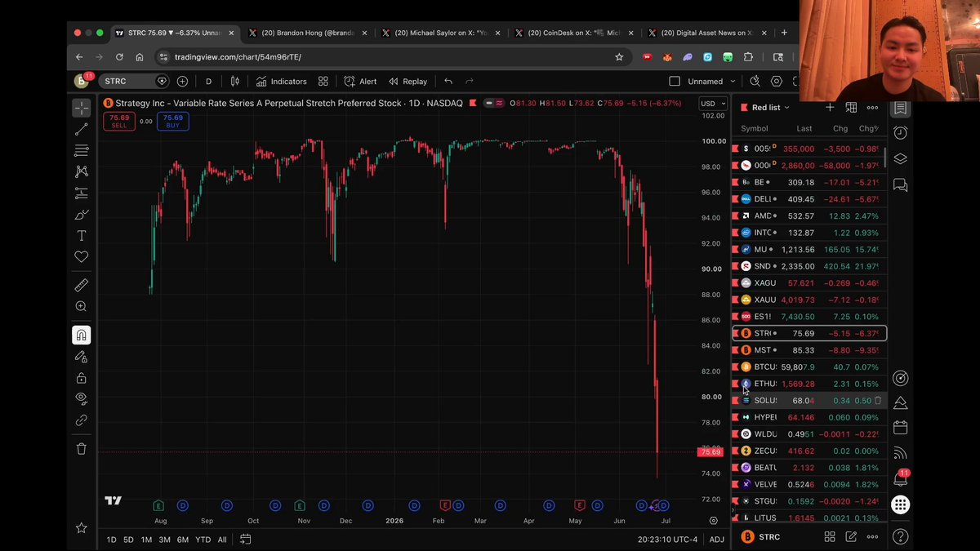Open the Unnamed layout dropdown arrow
Image resolution: width=980 pixels, height=551 pixels.
tap(733, 82)
